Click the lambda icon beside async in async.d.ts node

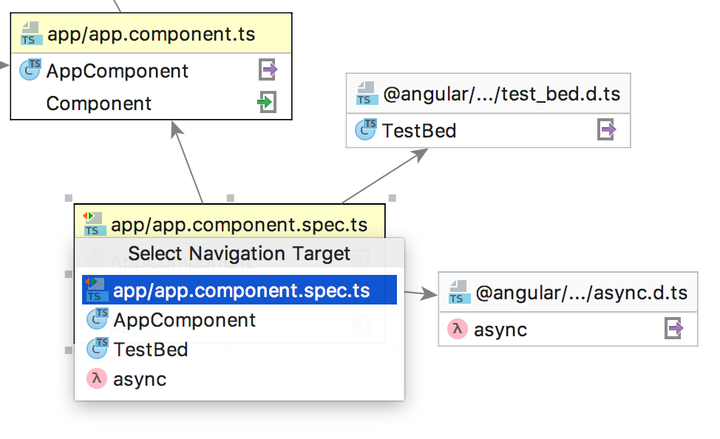[x=456, y=329]
